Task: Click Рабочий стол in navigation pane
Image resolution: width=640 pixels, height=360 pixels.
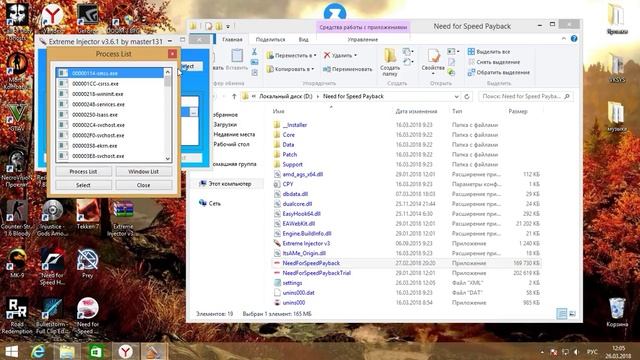Action: [231, 144]
